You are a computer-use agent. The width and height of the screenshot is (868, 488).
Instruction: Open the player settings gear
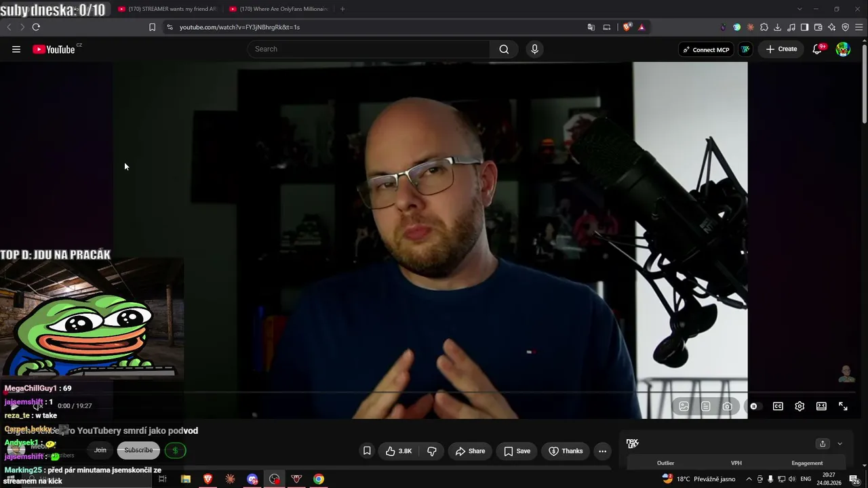tap(800, 406)
